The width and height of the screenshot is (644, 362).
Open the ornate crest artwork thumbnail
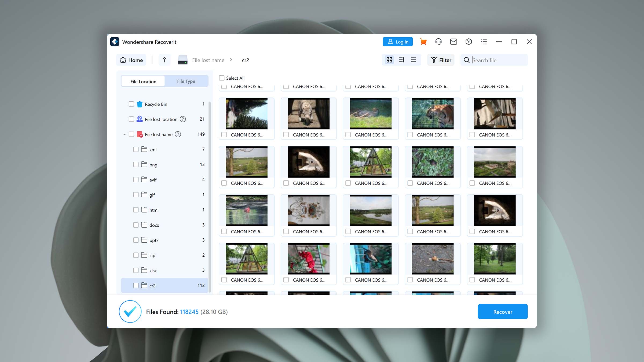pos(309,210)
